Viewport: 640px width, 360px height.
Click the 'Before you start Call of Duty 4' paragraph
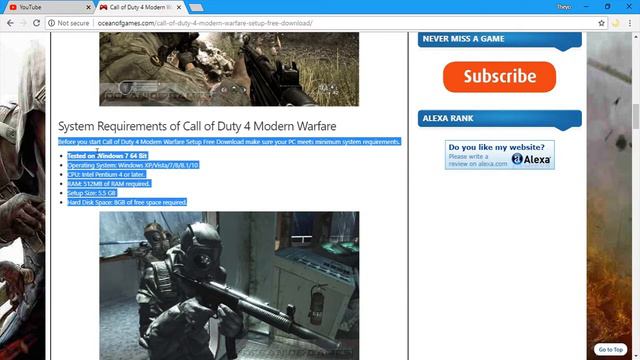point(229,142)
